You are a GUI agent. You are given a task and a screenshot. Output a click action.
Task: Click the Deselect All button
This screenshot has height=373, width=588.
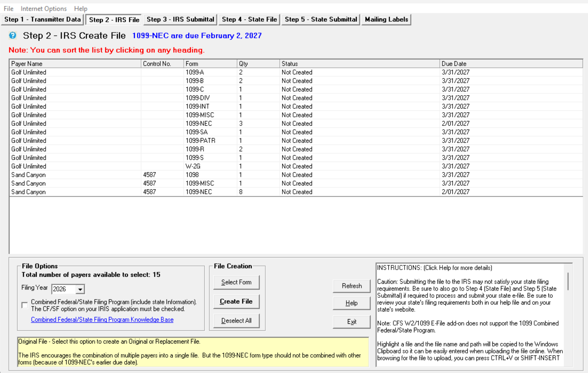click(236, 321)
